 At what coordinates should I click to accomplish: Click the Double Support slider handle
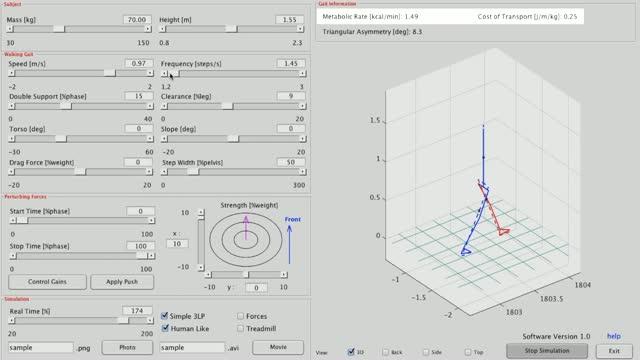65,106
